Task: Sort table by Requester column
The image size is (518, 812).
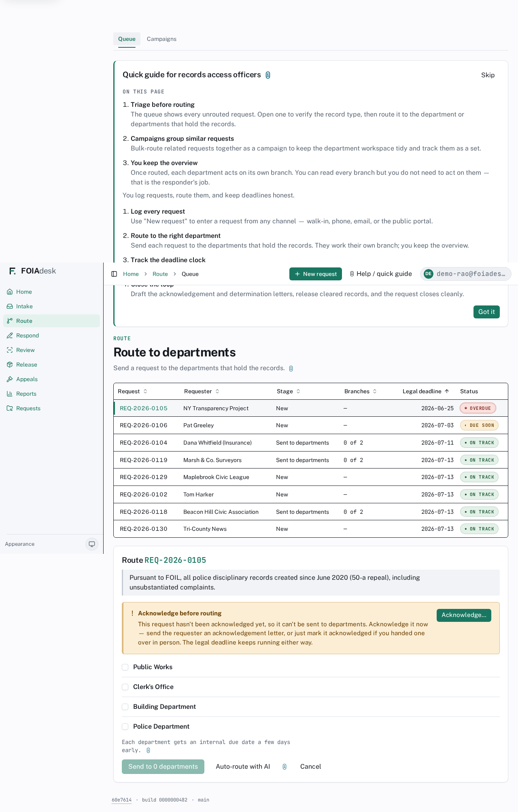Action: (202, 391)
